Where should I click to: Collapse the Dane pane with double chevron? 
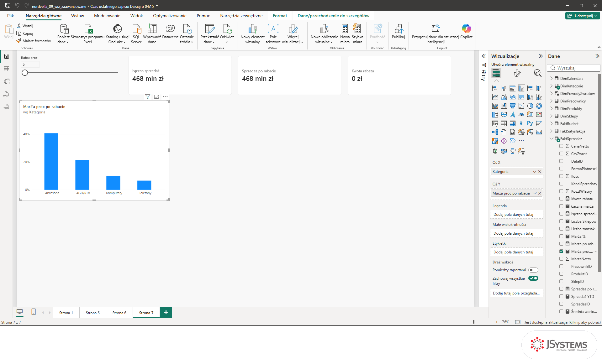(597, 56)
